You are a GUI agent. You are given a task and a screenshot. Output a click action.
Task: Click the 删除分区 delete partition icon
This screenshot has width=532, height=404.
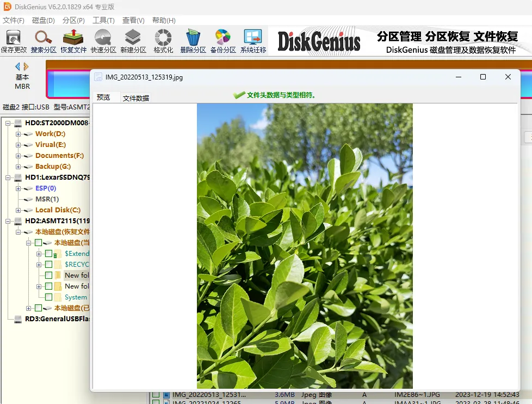tap(193, 41)
